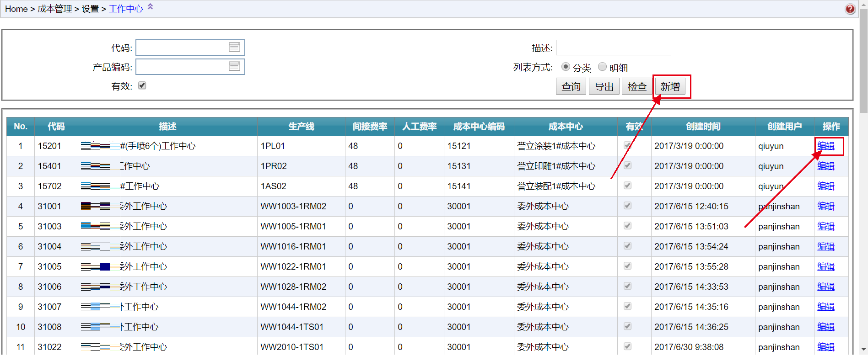The width and height of the screenshot is (868, 356).
Task: Sort by the 创建用户 column header
Action: (784, 127)
